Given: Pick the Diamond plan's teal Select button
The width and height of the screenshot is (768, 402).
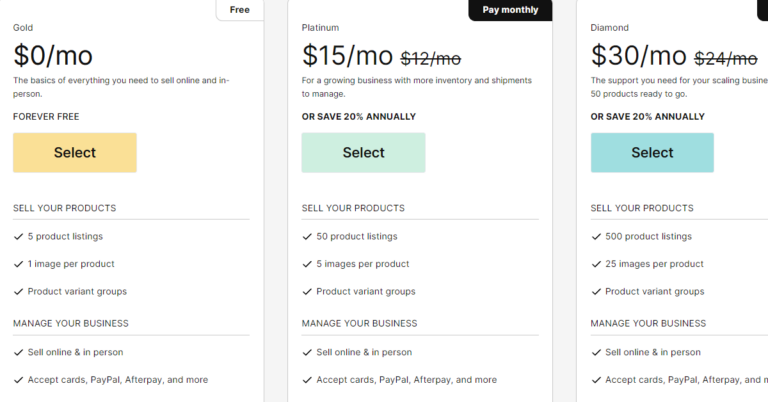Looking at the screenshot, I should (x=652, y=153).
